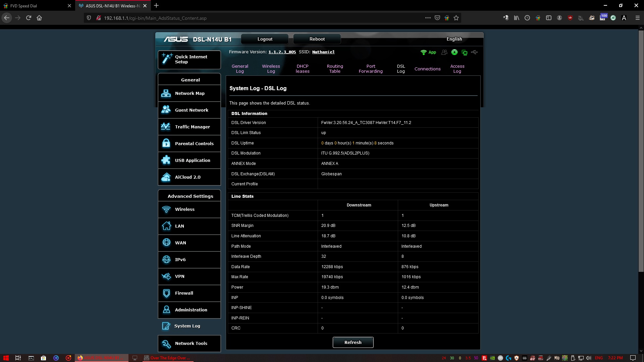This screenshot has height=362, width=644.
Task: Click the internet globe status icon
Action: coord(454,52)
